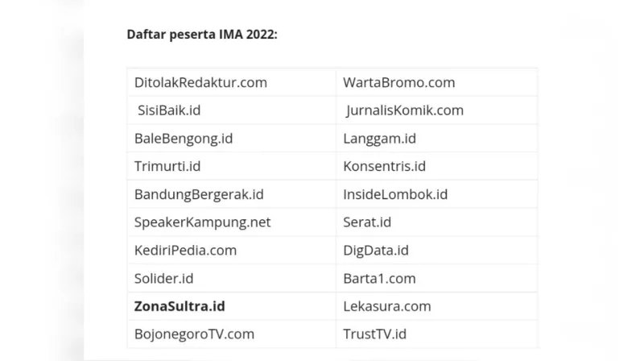Open BaleBengong.id from the table
Screen dimensions: 644x361
184,139
